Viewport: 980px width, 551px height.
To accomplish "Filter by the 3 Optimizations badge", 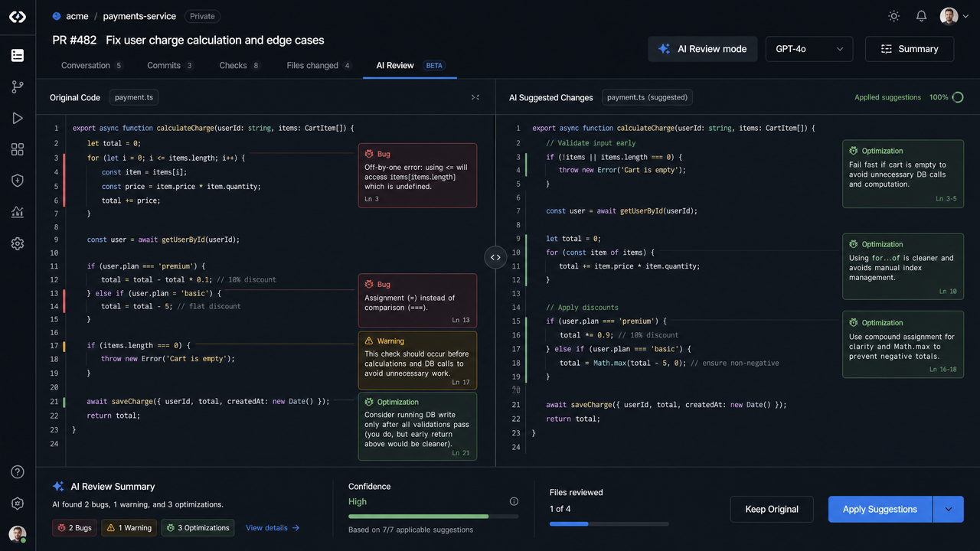I will pos(198,528).
